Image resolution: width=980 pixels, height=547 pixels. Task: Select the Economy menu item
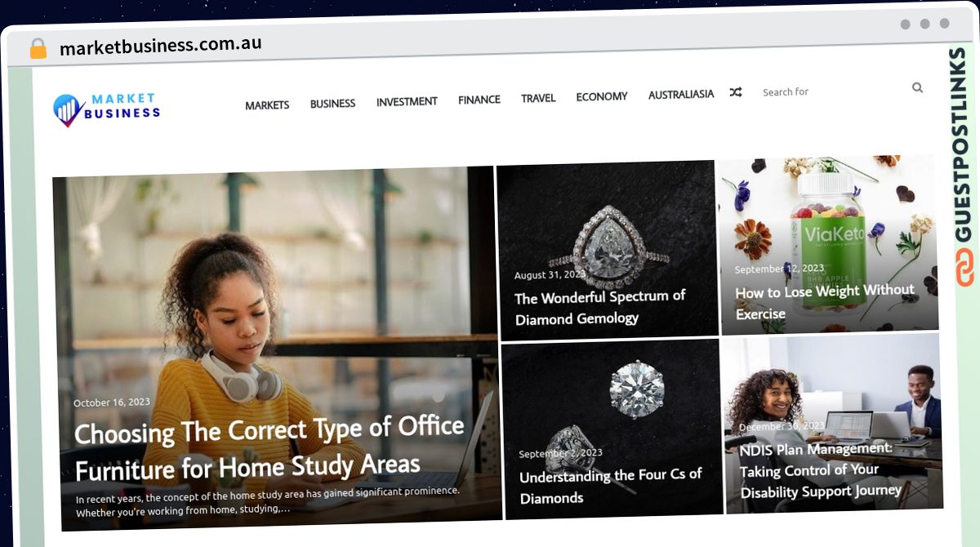(602, 96)
